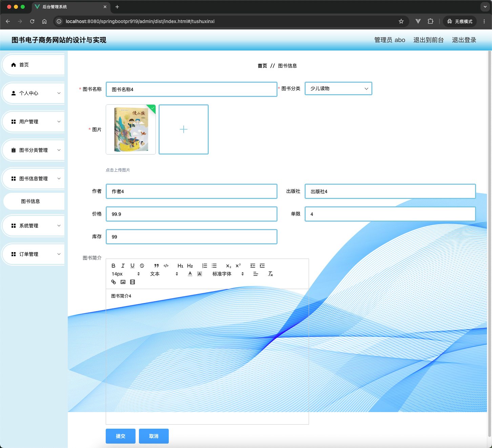Focus the 出版社 input field
The width and height of the screenshot is (492, 448).
click(390, 191)
